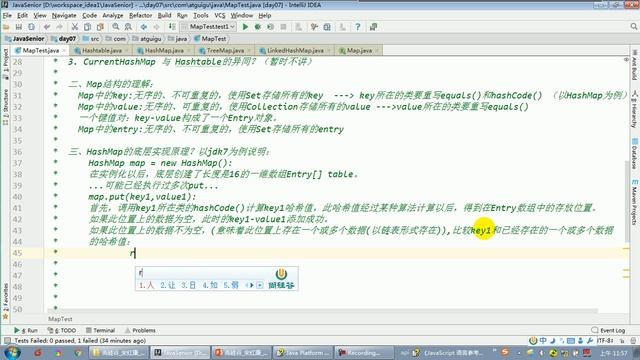Open the MapTest.test1 run configuration dropdown
Image resolution: width=640 pixels, height=360 pixels.
209,27
